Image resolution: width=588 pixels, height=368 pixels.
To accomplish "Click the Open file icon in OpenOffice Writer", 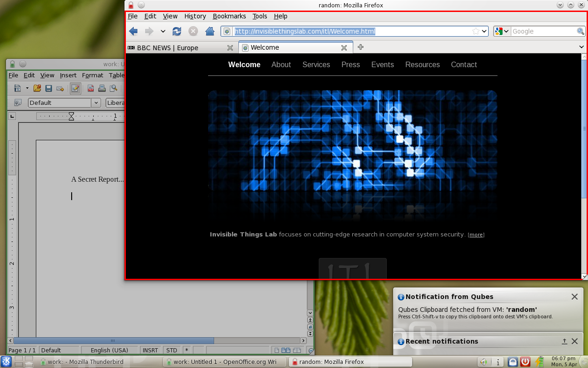I will (x=37, y=88).
